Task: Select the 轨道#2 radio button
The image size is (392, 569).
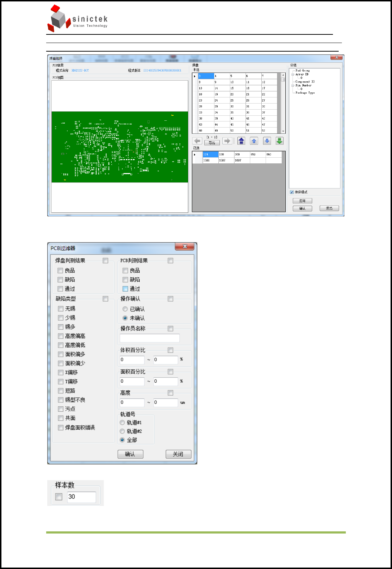Action: pos(122,431)
